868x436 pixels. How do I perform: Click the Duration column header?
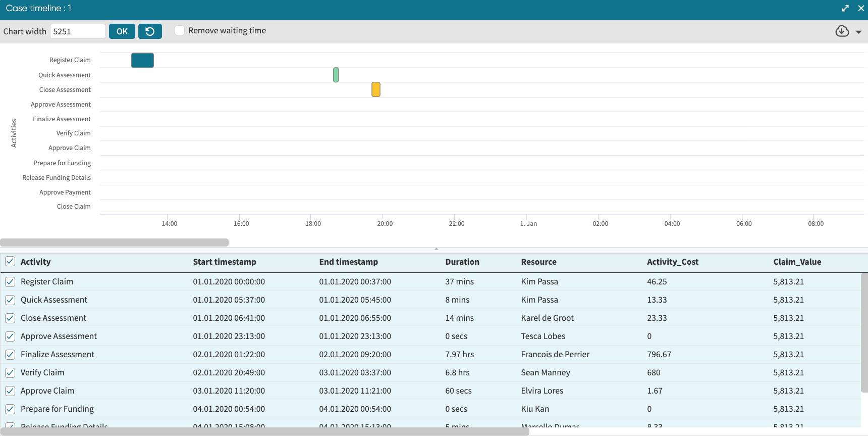(x=462, y=262)
